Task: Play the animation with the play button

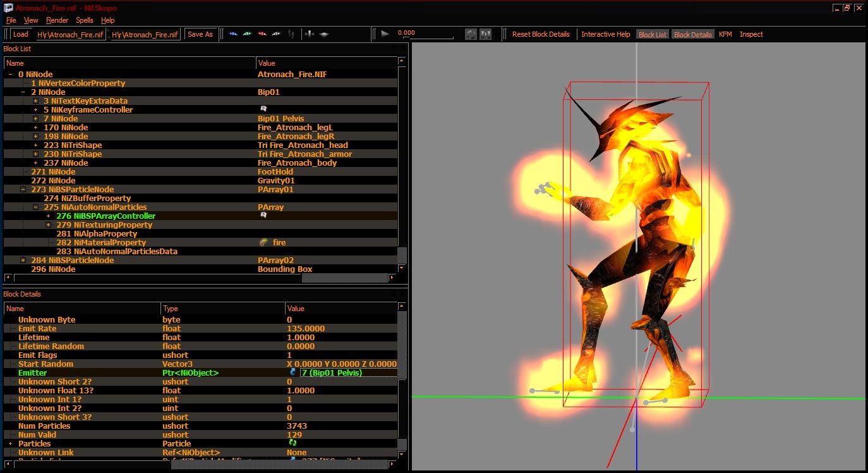Action: click(x=385, y=34)
